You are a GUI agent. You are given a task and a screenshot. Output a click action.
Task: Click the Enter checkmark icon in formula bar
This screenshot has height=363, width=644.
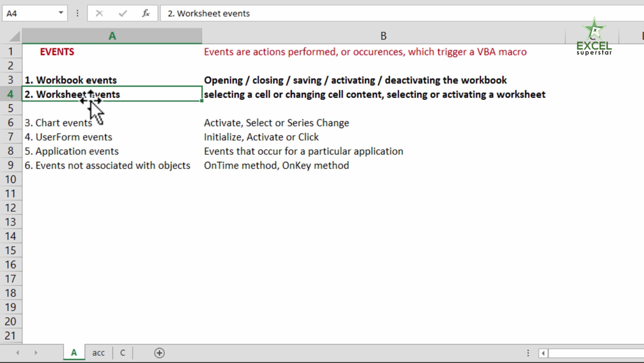(x=123, y=13)
